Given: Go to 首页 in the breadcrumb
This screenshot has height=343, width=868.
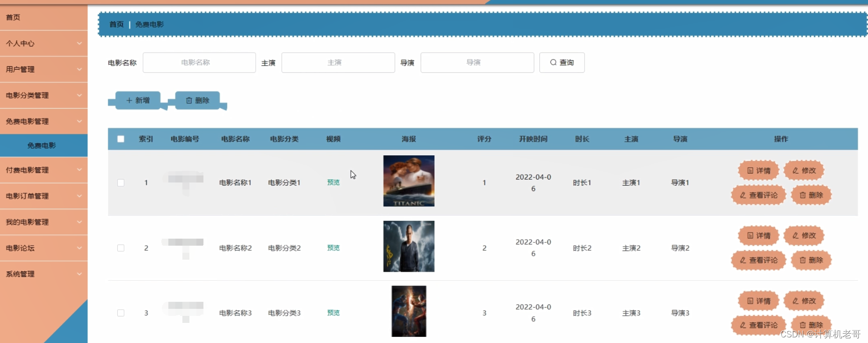Looking at the screenshot, I should [x=116, y=24].
